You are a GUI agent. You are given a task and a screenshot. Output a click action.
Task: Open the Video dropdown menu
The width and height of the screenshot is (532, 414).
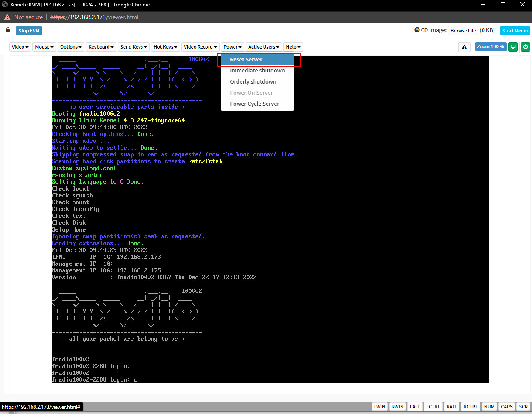pos(20,47)
